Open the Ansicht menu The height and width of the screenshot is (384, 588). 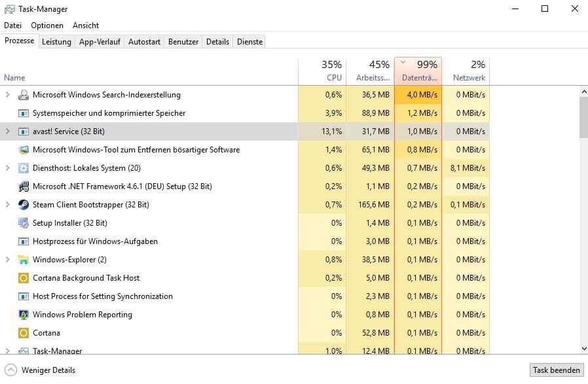click(x=86, y=26)
